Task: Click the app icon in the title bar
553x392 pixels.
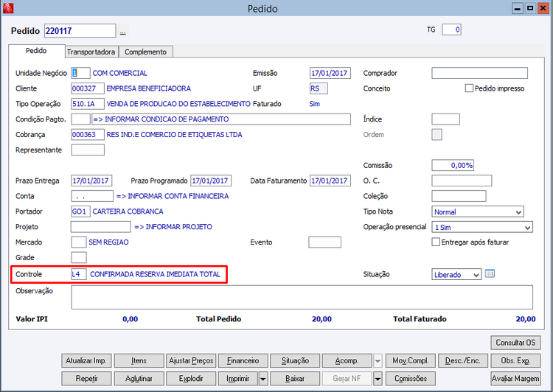Action: click(8, 8)
